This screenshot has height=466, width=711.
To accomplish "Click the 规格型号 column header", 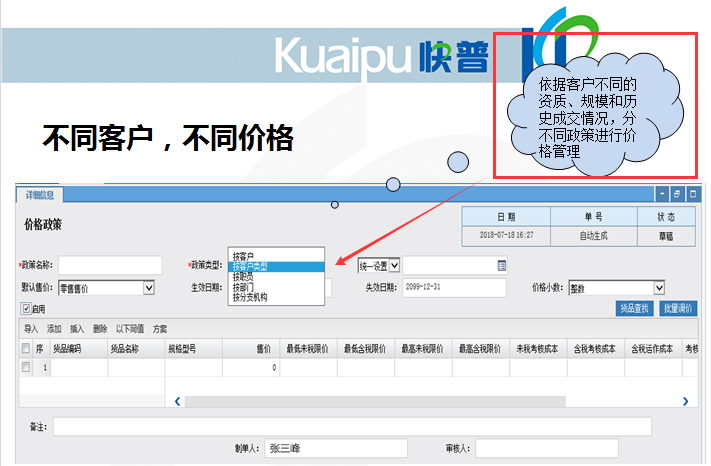I will tap(194, 349).
